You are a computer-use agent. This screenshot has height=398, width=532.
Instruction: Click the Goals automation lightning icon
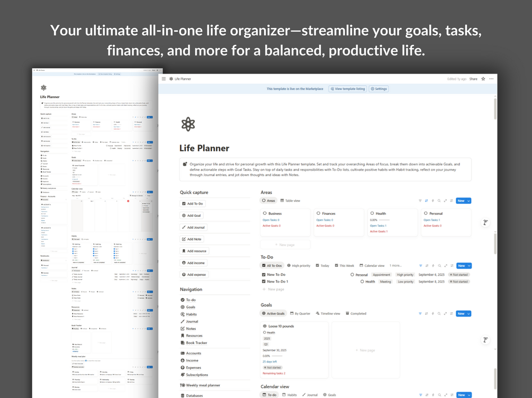tap(432, 313)
